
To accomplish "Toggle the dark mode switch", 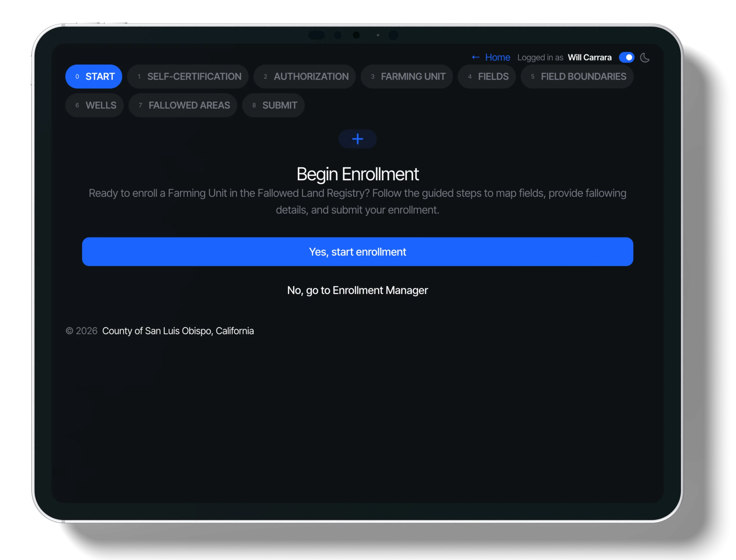I will 627,57.
